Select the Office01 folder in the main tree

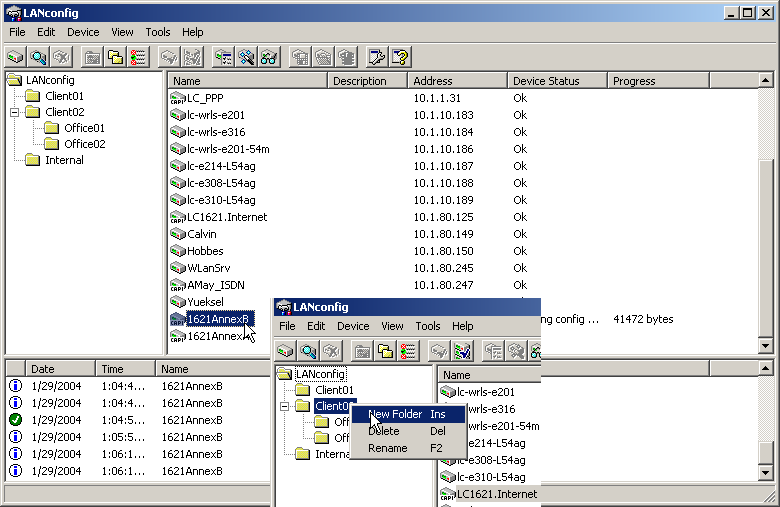pyautogui.click(x=85, y=128)
